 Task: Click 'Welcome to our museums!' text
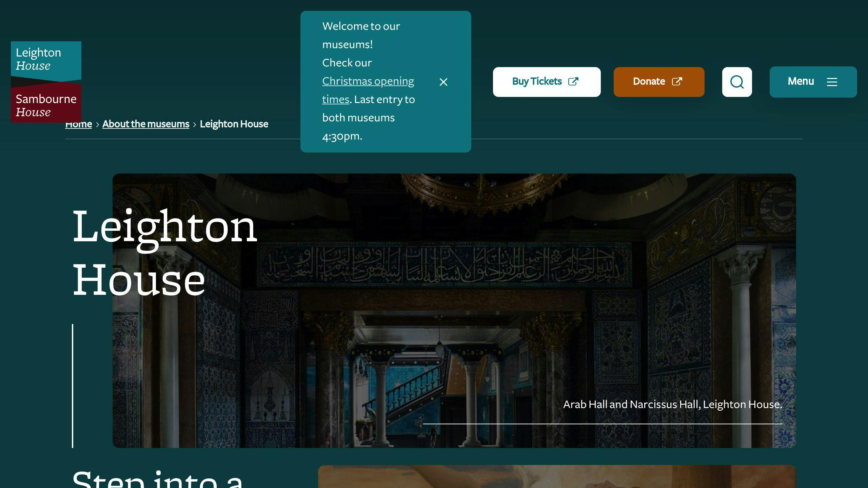pos(361,35)
